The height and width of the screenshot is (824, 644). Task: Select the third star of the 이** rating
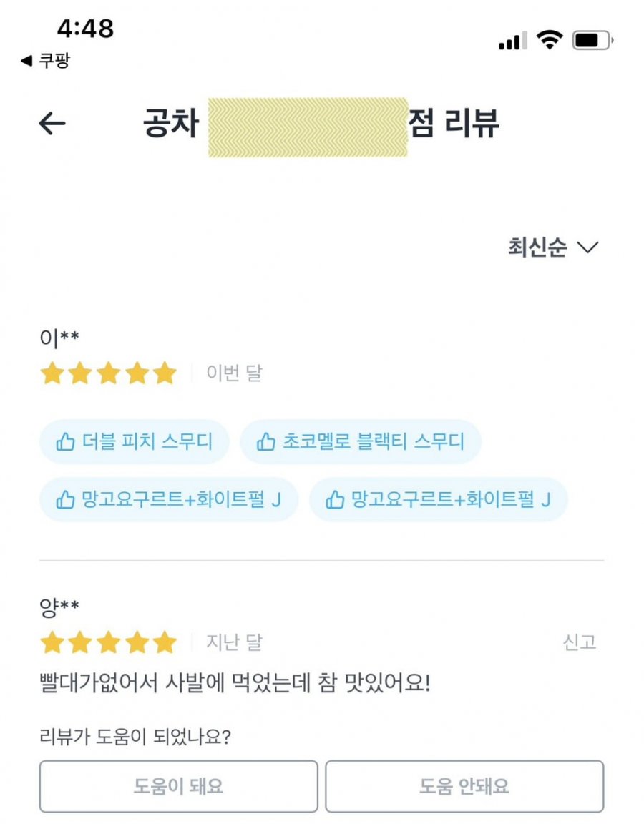[x=107, y=373]
